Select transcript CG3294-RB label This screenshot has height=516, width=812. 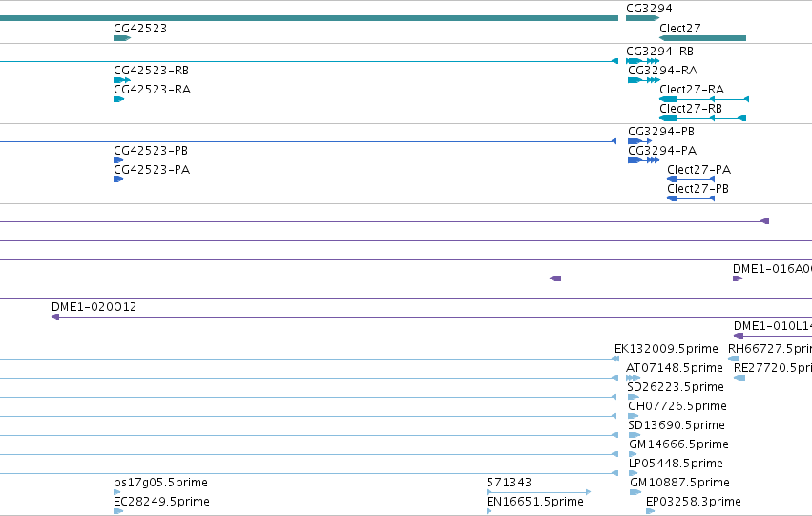click(x=659, y=52)
